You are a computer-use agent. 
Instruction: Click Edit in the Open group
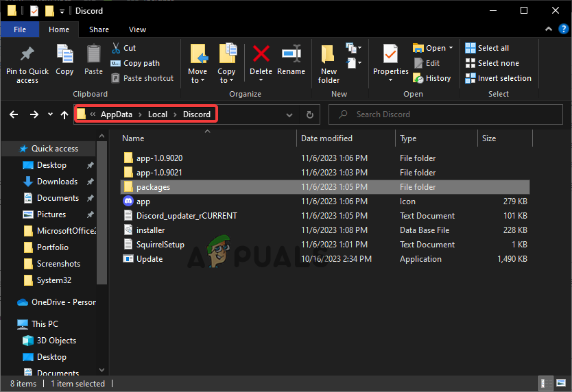[x=427, y=63]
